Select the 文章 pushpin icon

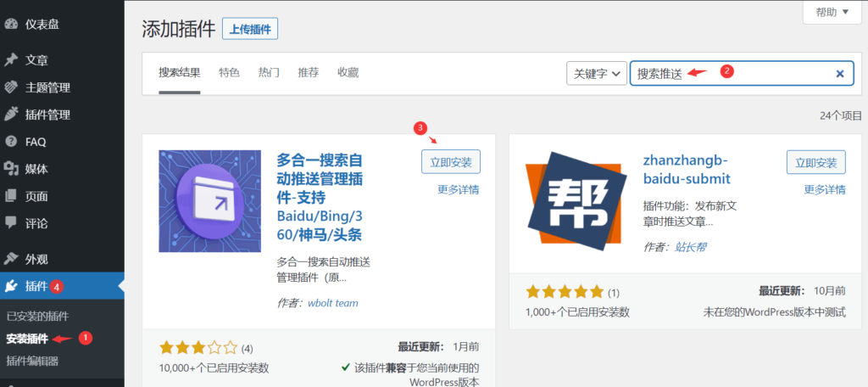click(11, 60)
